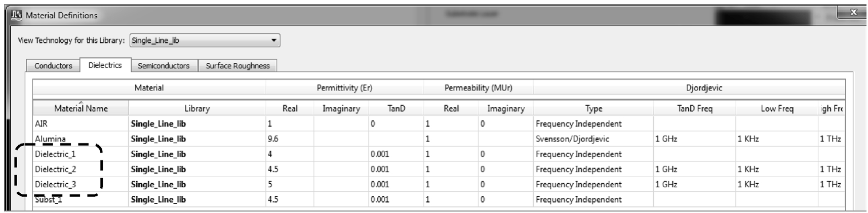
Task: Select the Dielectrics tab
Action: pos(105,65)
